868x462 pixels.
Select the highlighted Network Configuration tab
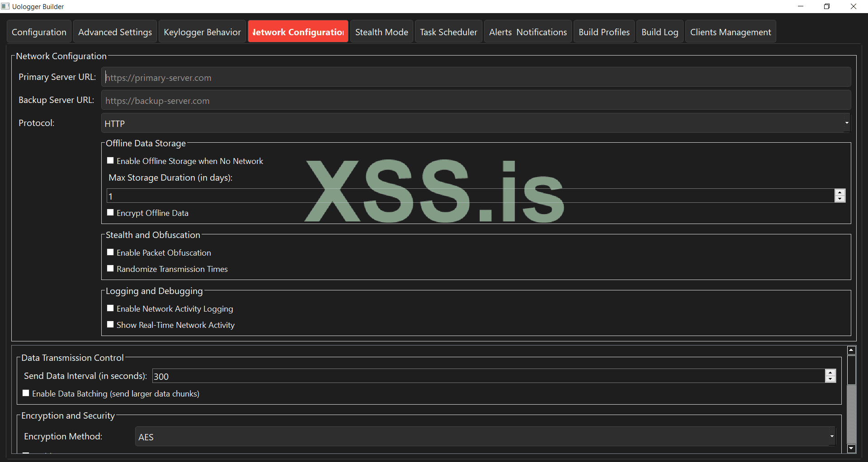(298, 32)
